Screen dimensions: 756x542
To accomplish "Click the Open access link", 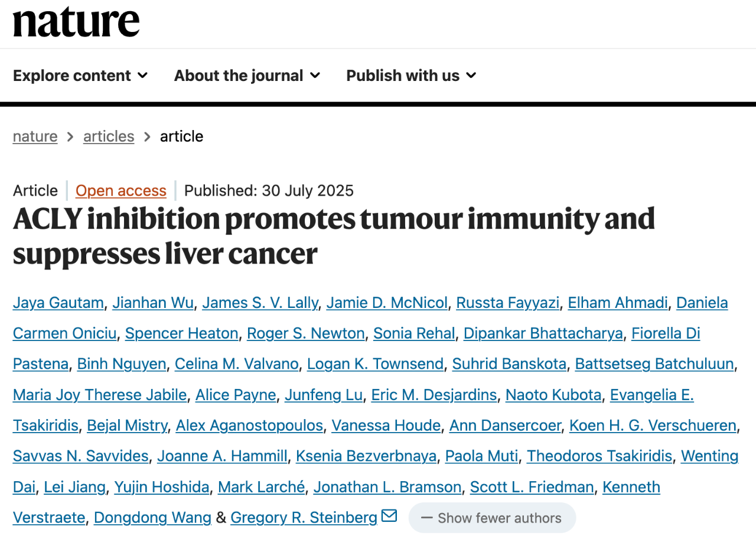I will [121, 191].
